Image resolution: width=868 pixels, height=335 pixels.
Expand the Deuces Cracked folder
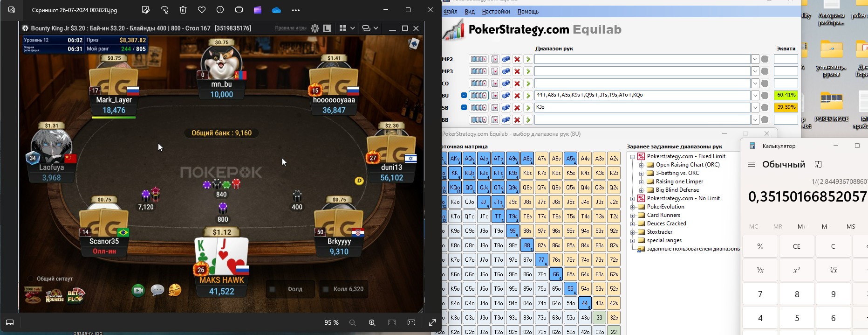(x=633, y=223)
